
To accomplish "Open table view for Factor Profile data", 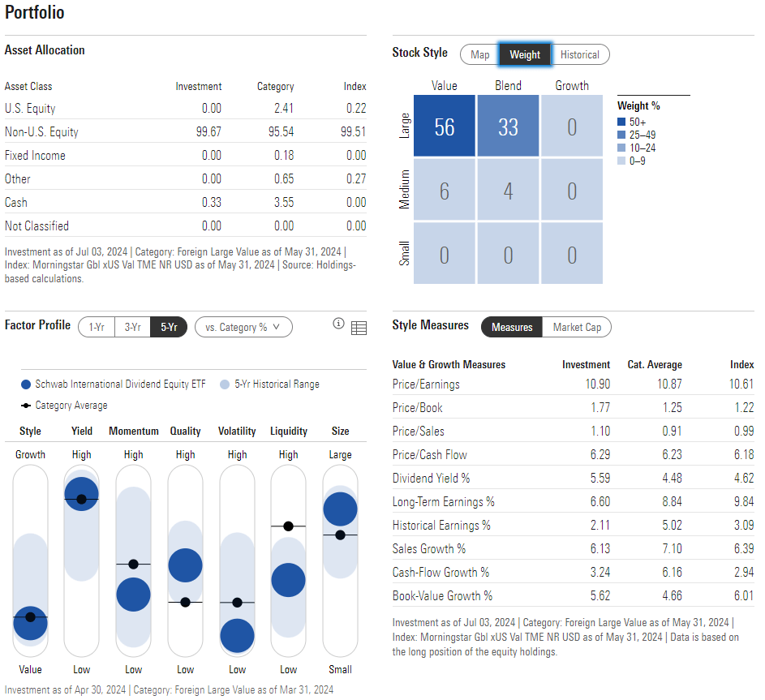I will click(x=359, y=328).
